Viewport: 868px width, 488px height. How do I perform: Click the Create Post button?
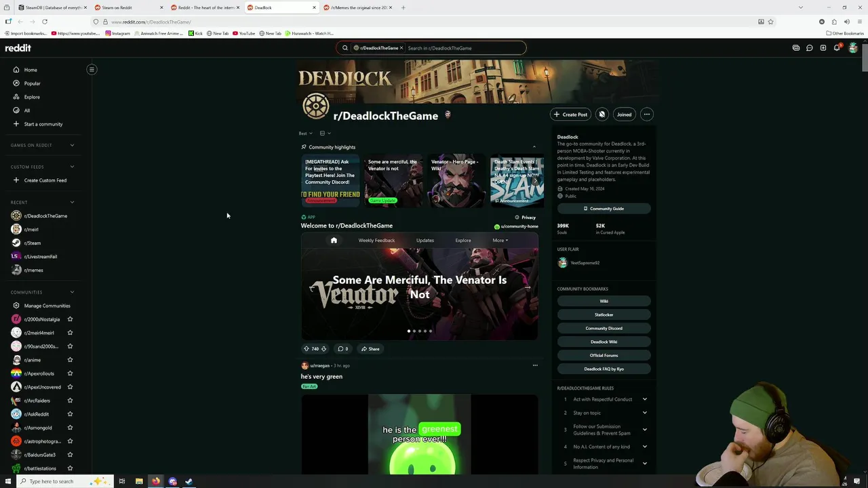point(570,115)
